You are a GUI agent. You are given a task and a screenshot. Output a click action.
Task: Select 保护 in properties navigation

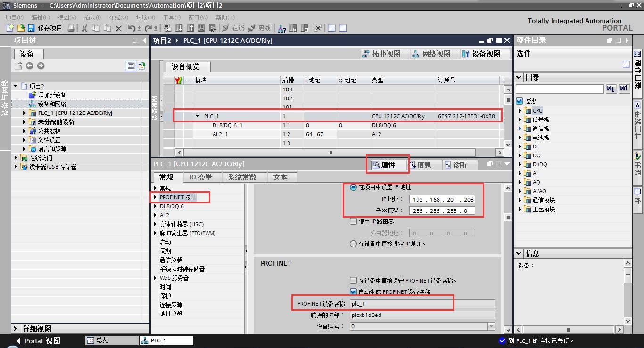point(165,296)
